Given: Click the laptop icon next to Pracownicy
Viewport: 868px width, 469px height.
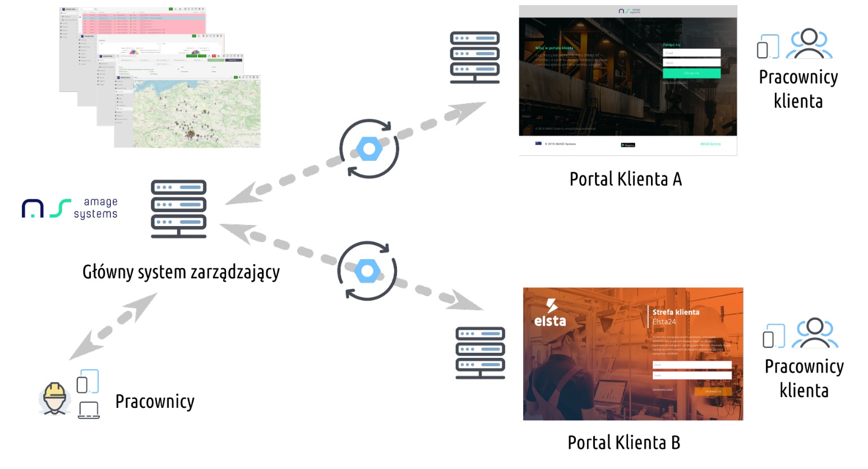Looking at the screenshot, I should (89, 410).
